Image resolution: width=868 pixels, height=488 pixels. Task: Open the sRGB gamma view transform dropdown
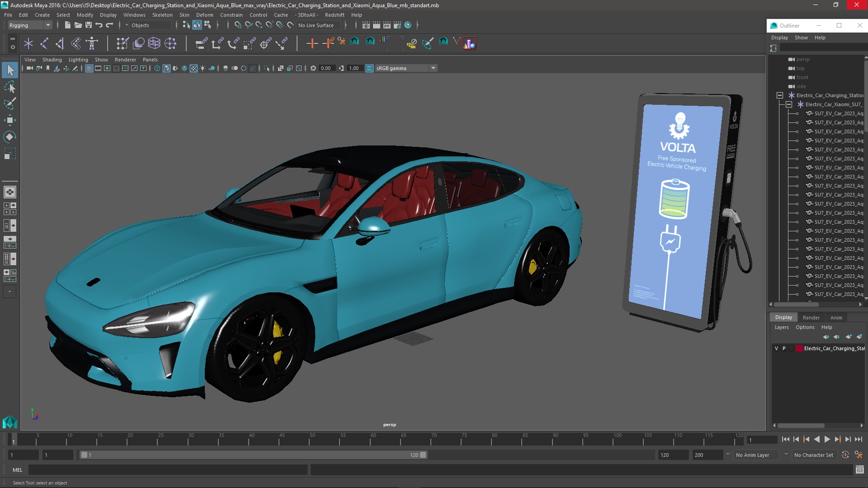click(x=406, y=68)
